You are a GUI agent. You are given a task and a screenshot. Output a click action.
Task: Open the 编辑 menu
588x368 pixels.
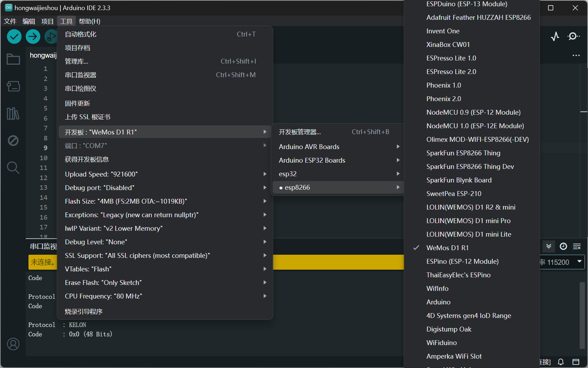(29, 21)
